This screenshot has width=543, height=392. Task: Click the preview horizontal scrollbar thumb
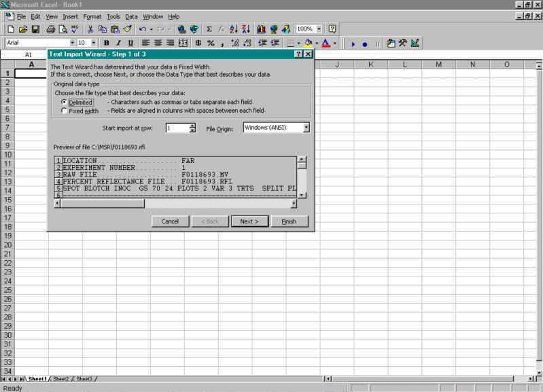[103, 204]
